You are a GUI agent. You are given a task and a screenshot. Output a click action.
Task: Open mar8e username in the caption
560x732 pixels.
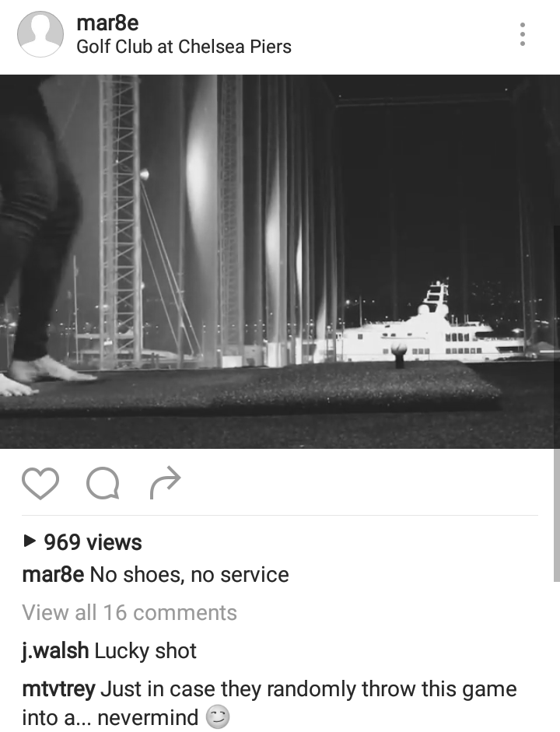[53, 575]
